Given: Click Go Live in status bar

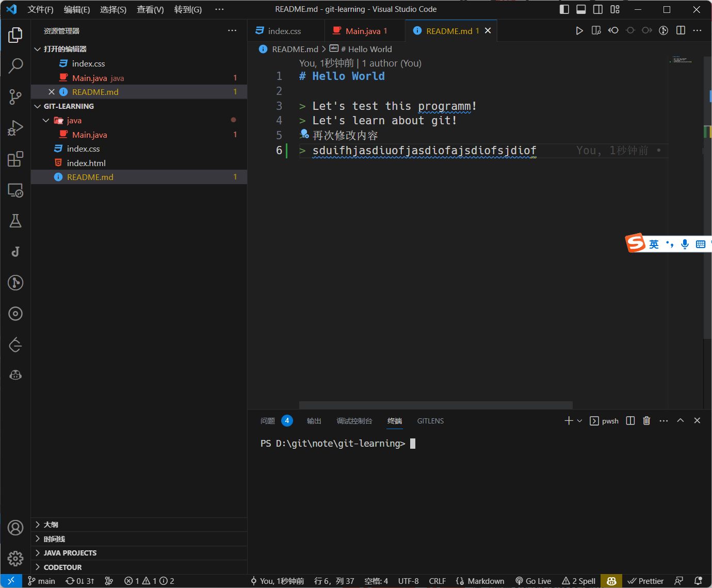Looking at the screenshot, I should pyautogui.click(x=533, y=581).
